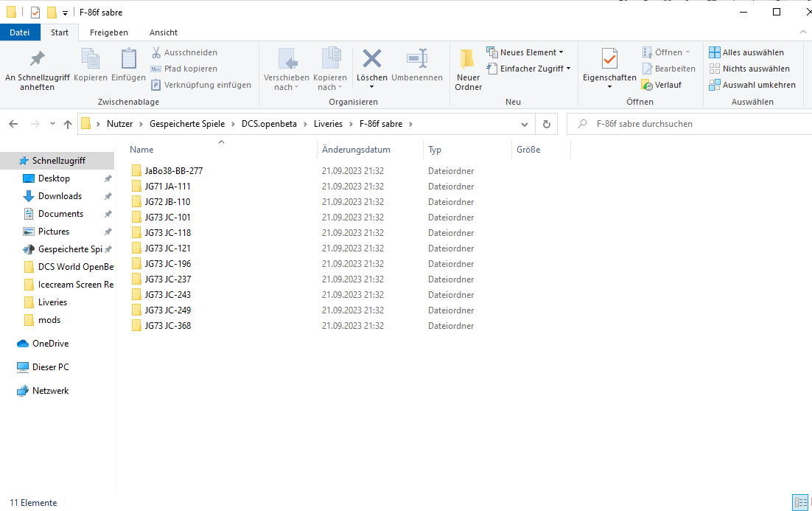This screenshot has height=511, width=812.
Task: Expand the Eigenschaften dropdown arrow
Action: point(609,87)
